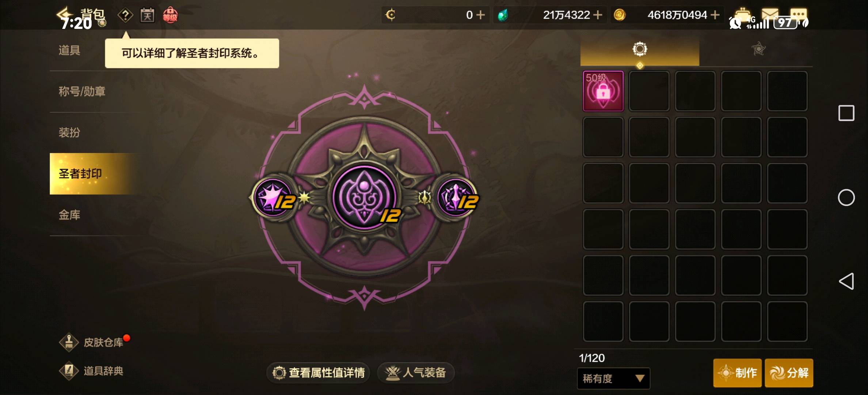The height and width of the screenshot is (395, 868).
Task: Click the 制作 craft button
Action: [737, 373]
